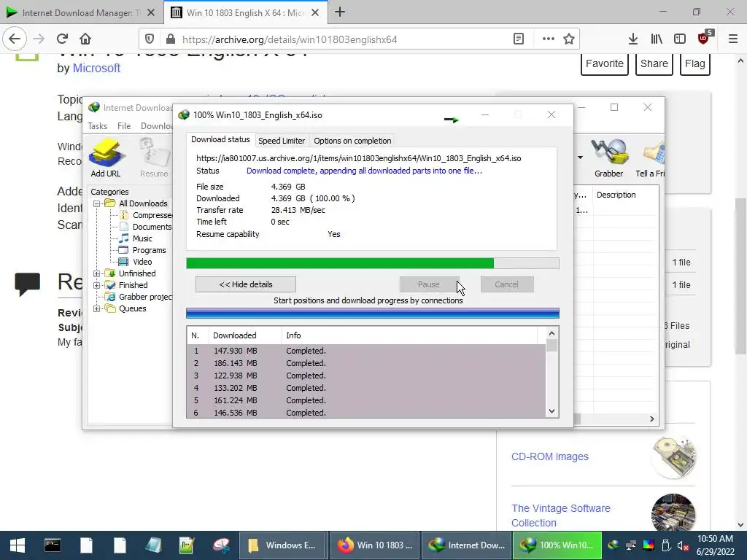Open the Microsoft author link

[96, 68]
